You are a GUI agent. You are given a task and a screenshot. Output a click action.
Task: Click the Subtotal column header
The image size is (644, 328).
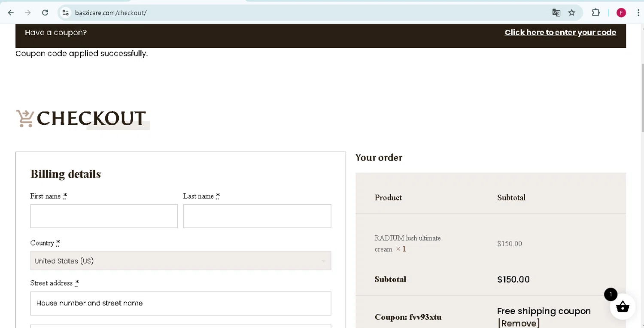point(511,198)
